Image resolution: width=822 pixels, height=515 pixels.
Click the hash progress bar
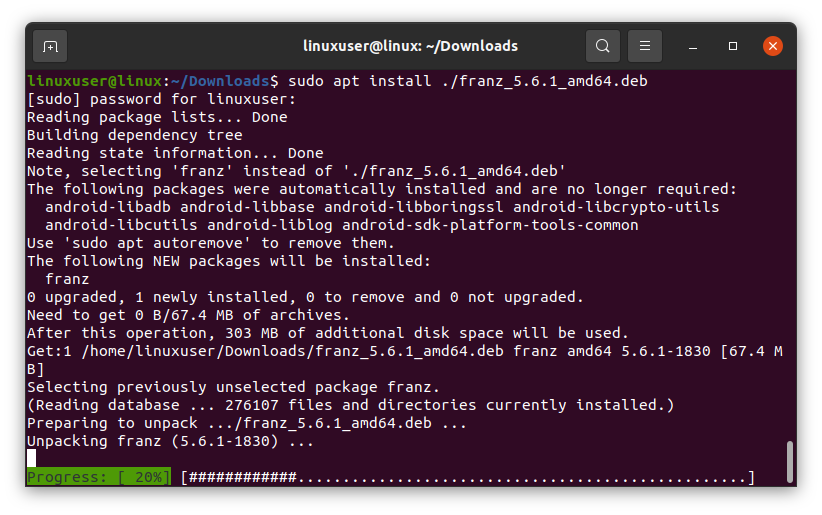pos(468,477)
